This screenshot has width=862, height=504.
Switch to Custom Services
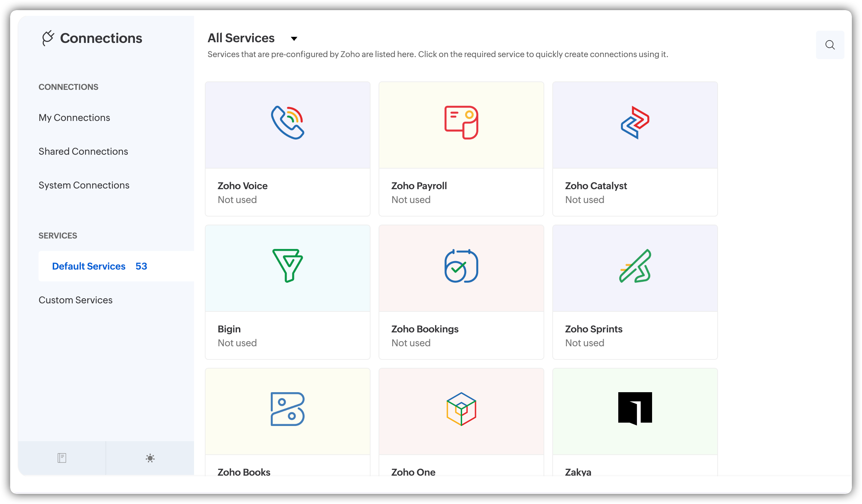click(x=75, y=300)
